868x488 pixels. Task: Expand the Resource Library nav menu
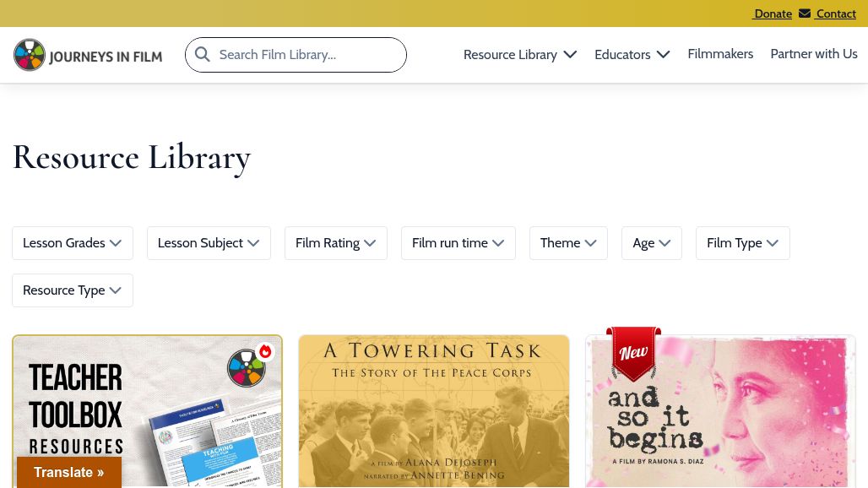[520, 54]
